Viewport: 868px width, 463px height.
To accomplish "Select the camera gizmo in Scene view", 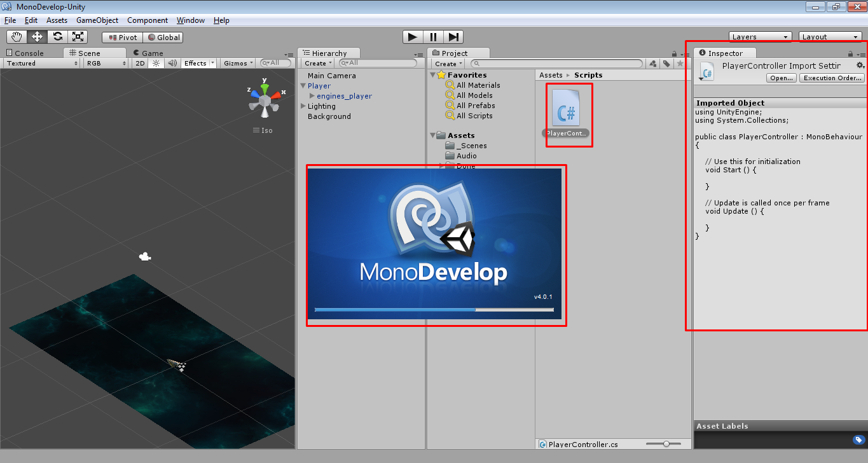I will point(145,257).
